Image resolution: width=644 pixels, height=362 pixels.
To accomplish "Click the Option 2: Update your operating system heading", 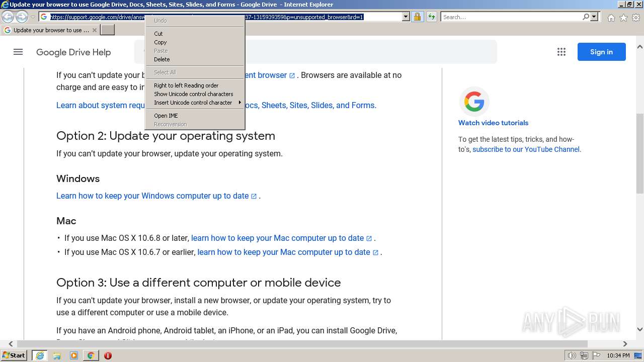I will pyautogui.click(x=166, y=136).
